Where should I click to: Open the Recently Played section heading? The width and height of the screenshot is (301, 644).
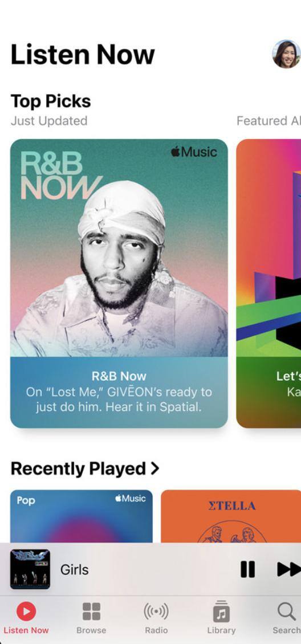point(78,468)
